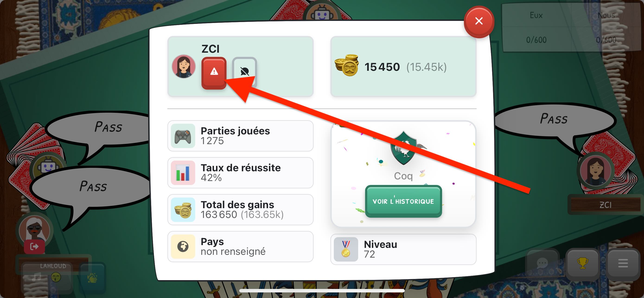The height and width of the screenshot is (298, 644).
Task: Tap the gold coins balance icon
Action: click(347, 65)
